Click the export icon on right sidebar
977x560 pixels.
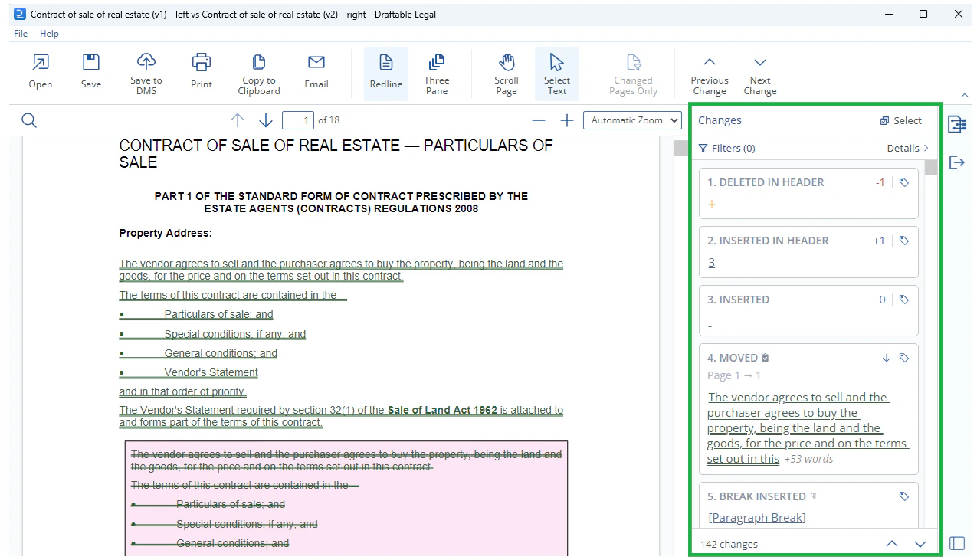tap(957, 162)
